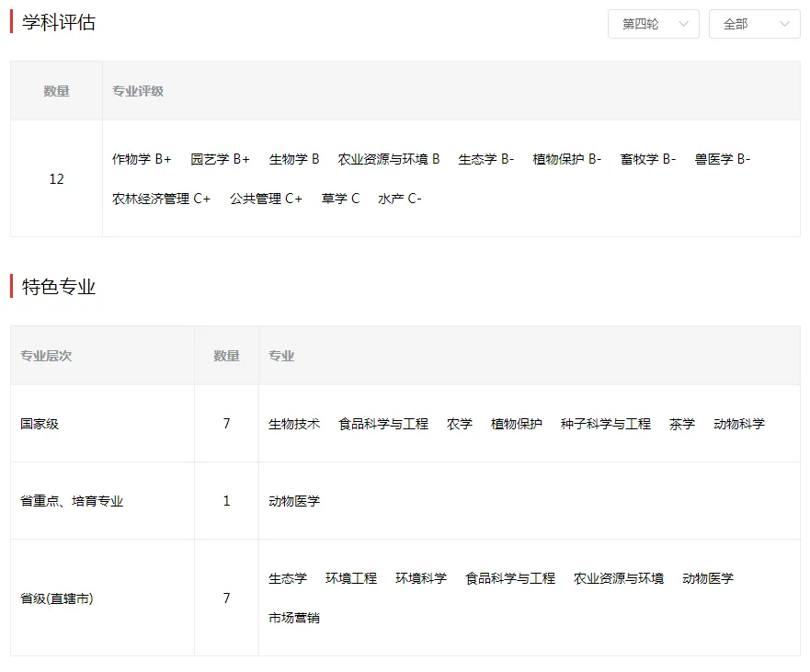Click 食品科学与工程 in the 省级(直辖市) row

pyautogui.click(x=510, y=578)
